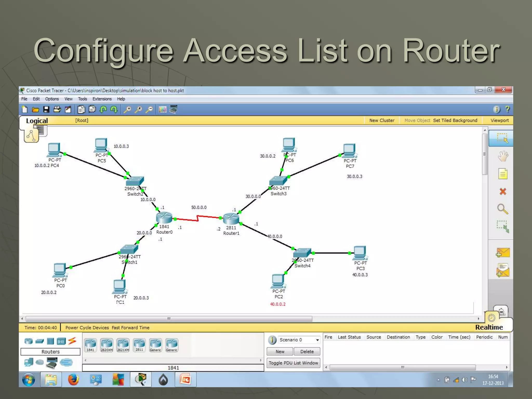This screenshot has height=399, width=532.
Task: Click the Zoom Reset magnifier icon
Action: 138,110
